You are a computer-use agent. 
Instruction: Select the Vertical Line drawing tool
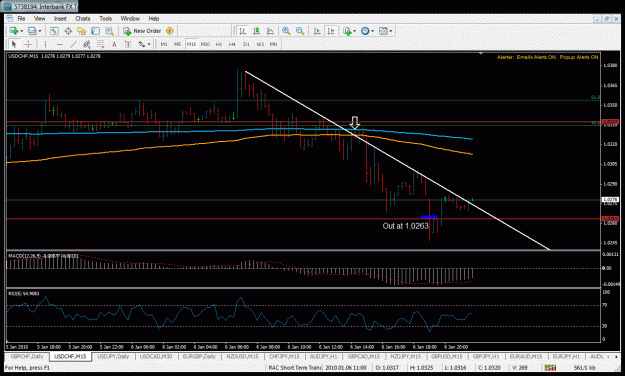tap(45, 44)
